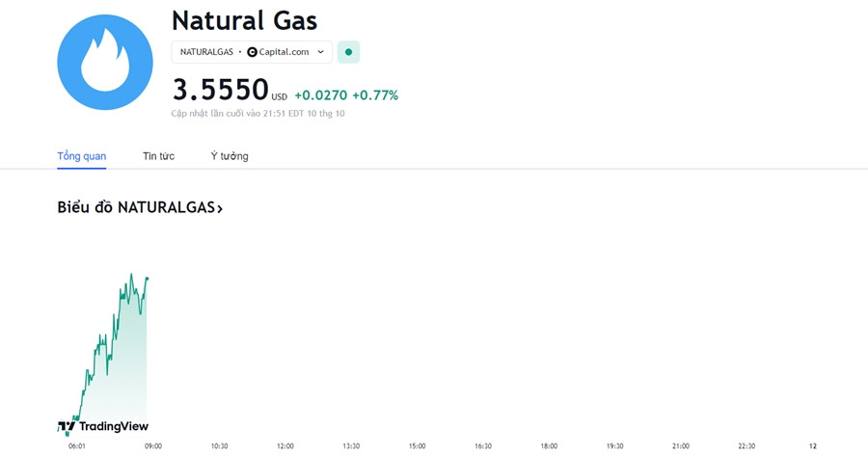Select the 22:30 time axis label
The height and width of the screenshot is (458, 868).
[746, 445]
